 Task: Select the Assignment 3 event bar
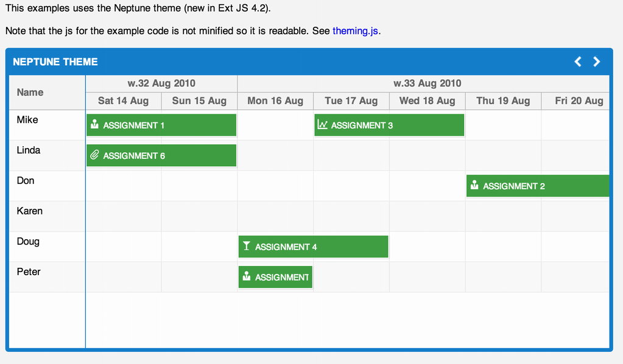click(x=389, y=125)
